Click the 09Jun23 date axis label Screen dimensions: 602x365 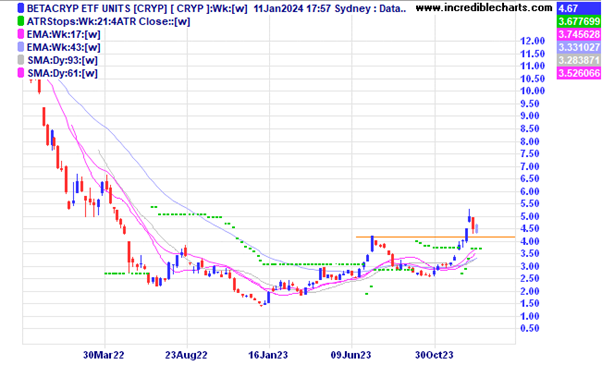[x=351, y=355]
